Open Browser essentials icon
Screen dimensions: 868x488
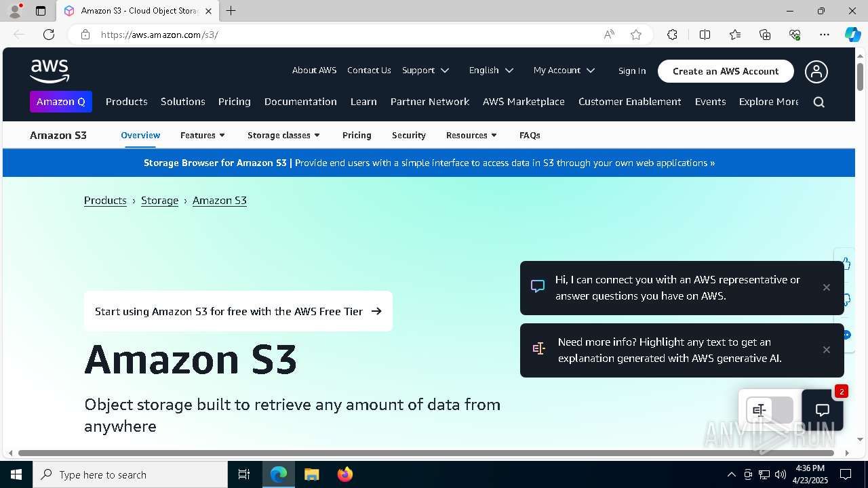tap(795, 35)
